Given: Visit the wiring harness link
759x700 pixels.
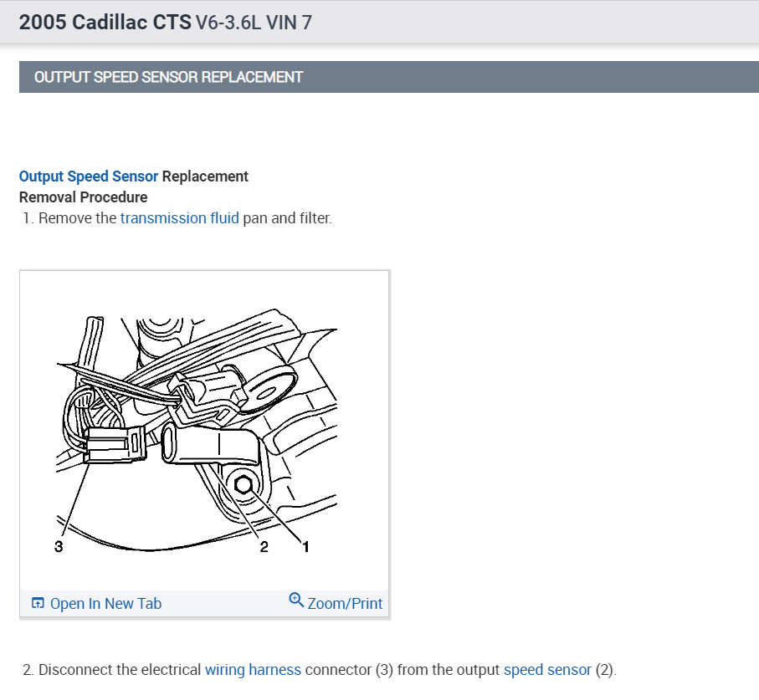Looking at the screenshot, I should coord(254,670).
